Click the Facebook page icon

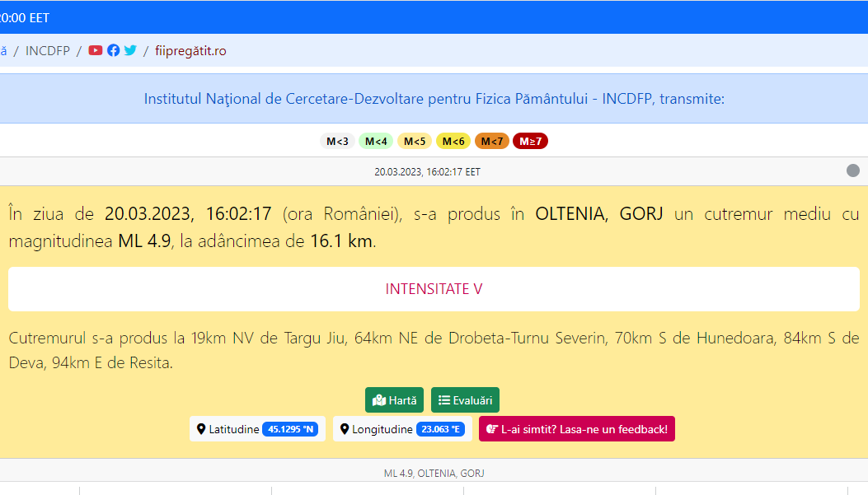coord(114,50)
